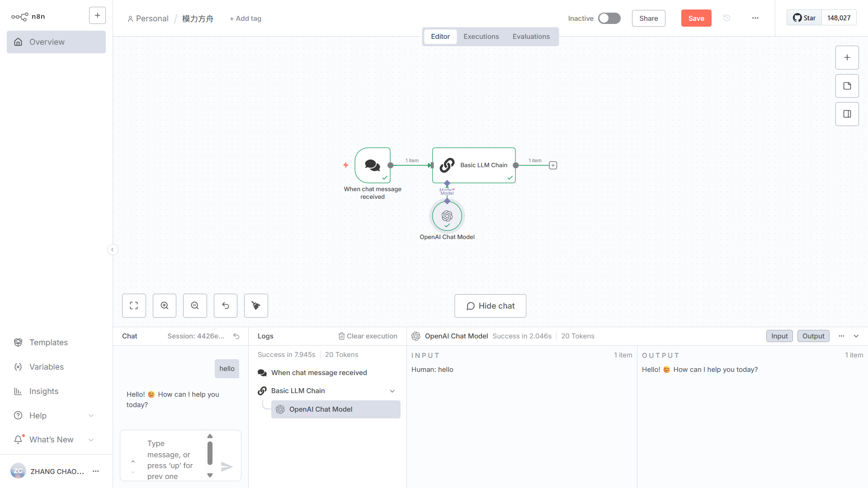Toggle the Input panel view
868x488 pixels.
[779, 336]
